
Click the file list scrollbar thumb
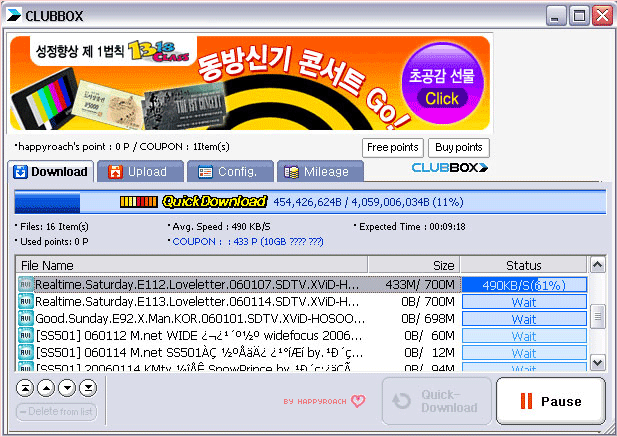[598, 316]
